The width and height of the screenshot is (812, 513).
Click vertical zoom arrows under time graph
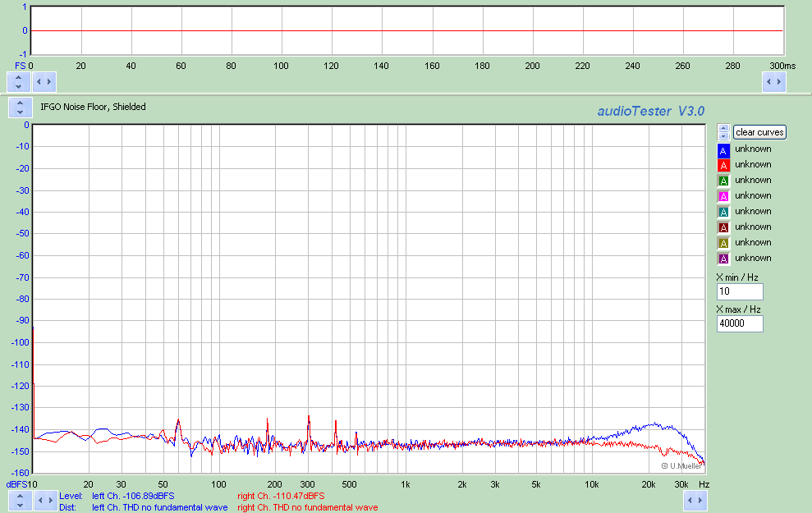coord(19,81)
